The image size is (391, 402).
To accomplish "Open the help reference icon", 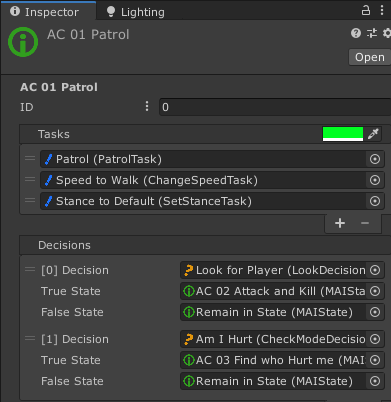I will click(356, 33).
